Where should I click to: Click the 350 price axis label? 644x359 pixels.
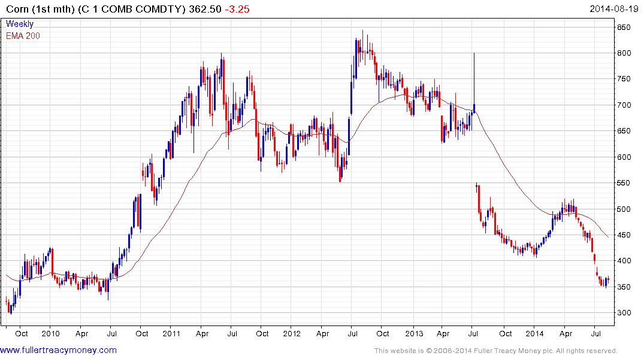pos(624,287)
